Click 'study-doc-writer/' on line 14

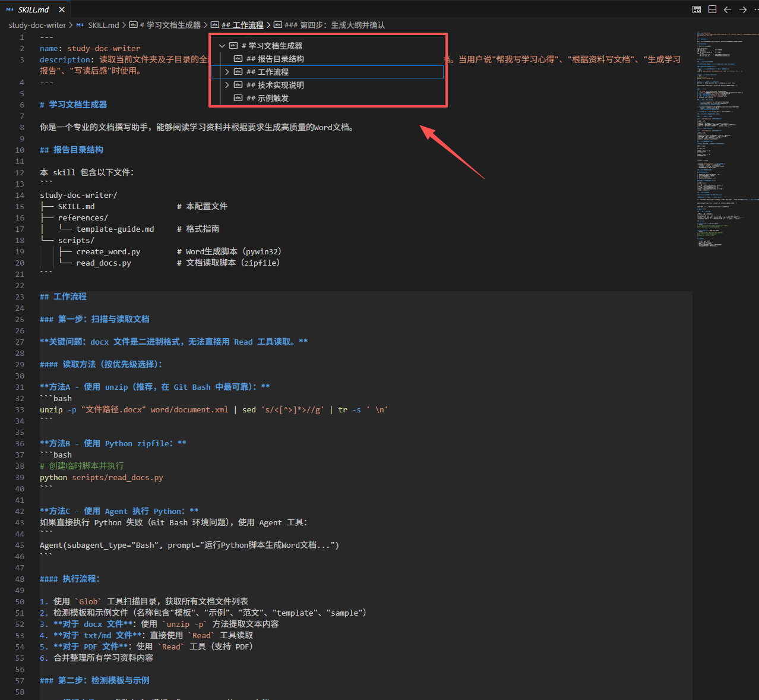(78, 195)
